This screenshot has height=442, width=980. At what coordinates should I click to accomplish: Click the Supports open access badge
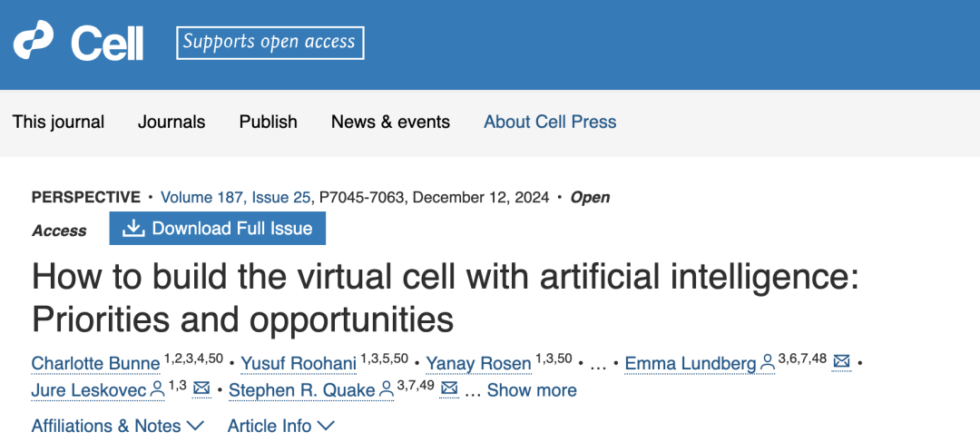click(x=270, y=42)
